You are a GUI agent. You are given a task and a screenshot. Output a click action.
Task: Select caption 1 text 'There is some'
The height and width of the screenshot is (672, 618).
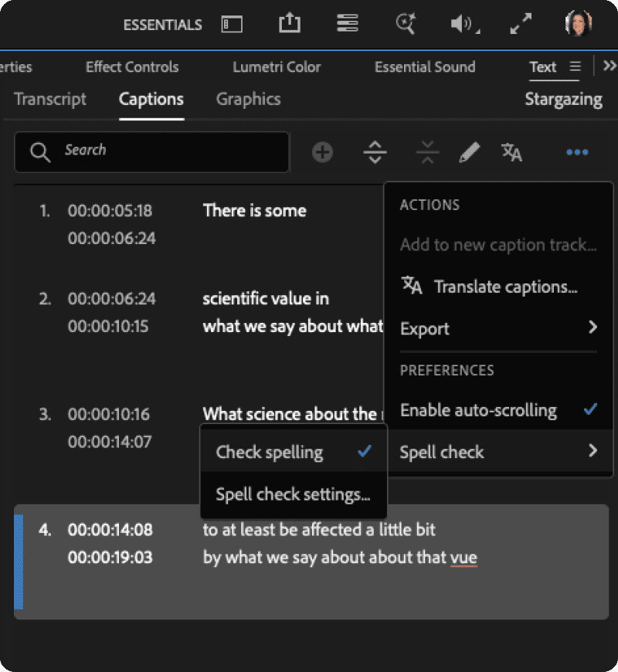click(x=255, y=211)
